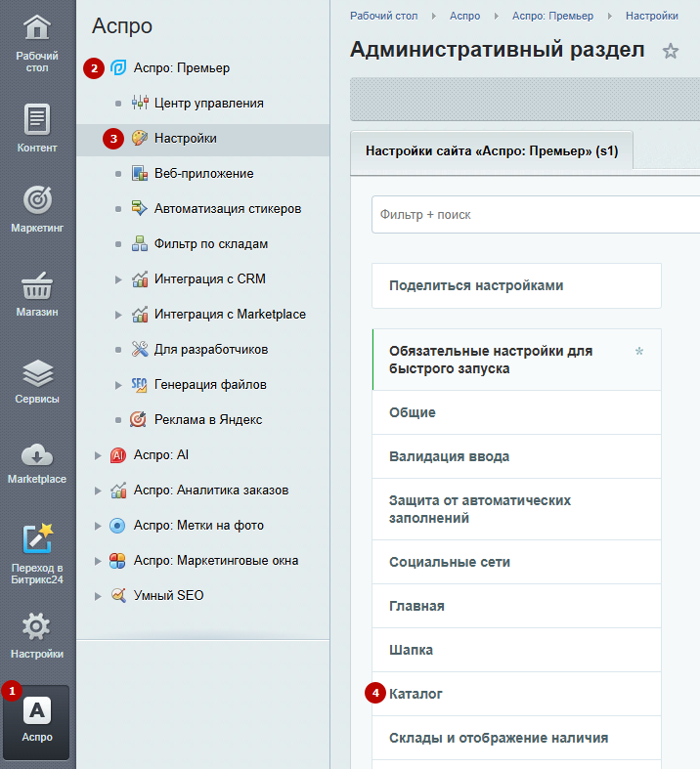Open the Шапка settings section
The width and height of the screenshot is (700, 769).
coord(516,650)
